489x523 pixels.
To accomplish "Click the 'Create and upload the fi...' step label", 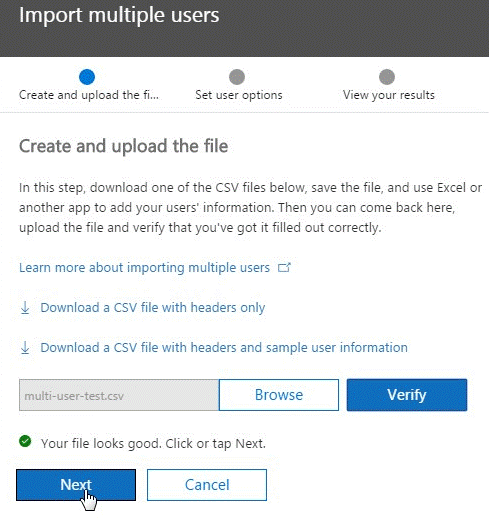I will [x=89, y=95].
